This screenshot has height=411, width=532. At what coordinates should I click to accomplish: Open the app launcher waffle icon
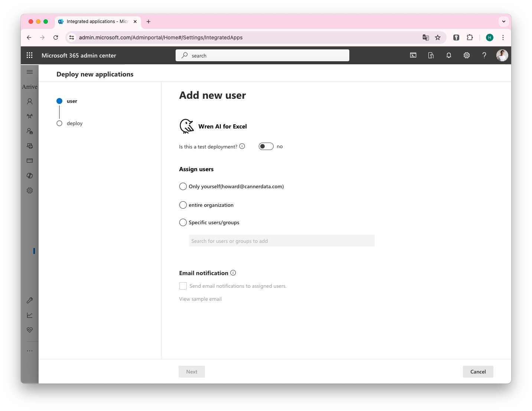(30, 55)
